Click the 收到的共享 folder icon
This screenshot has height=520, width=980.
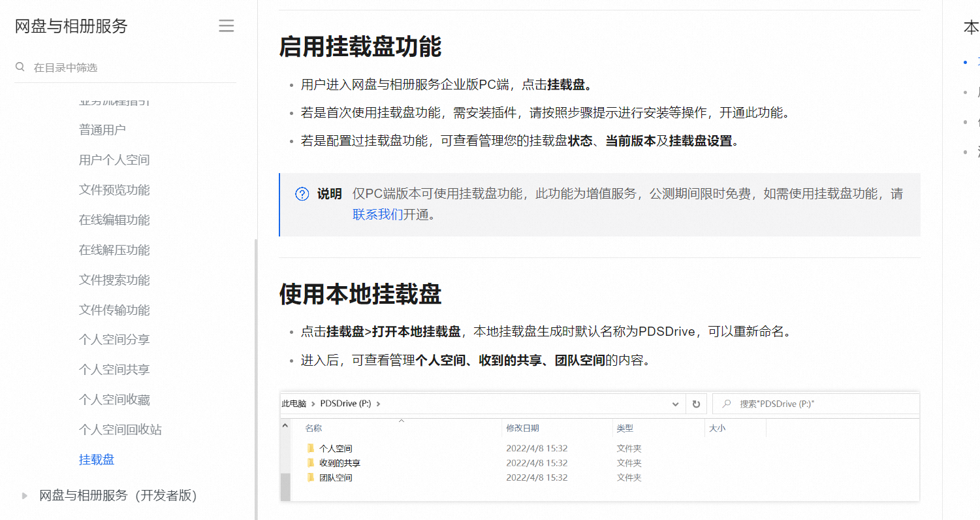click(x=311, y=463)
